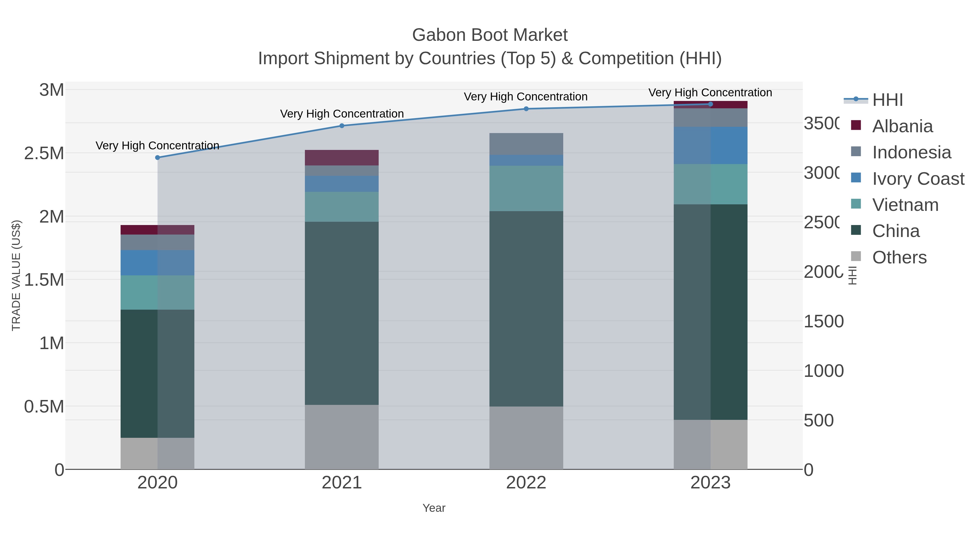Click the Others legend color swatch

pyautogui.click(x=856, y=256)
